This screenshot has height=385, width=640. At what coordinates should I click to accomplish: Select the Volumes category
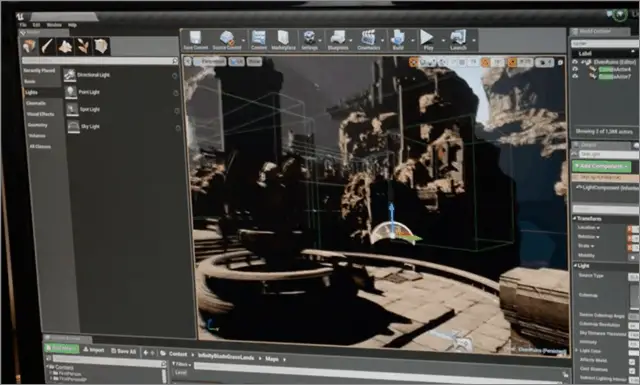point(37,136)
